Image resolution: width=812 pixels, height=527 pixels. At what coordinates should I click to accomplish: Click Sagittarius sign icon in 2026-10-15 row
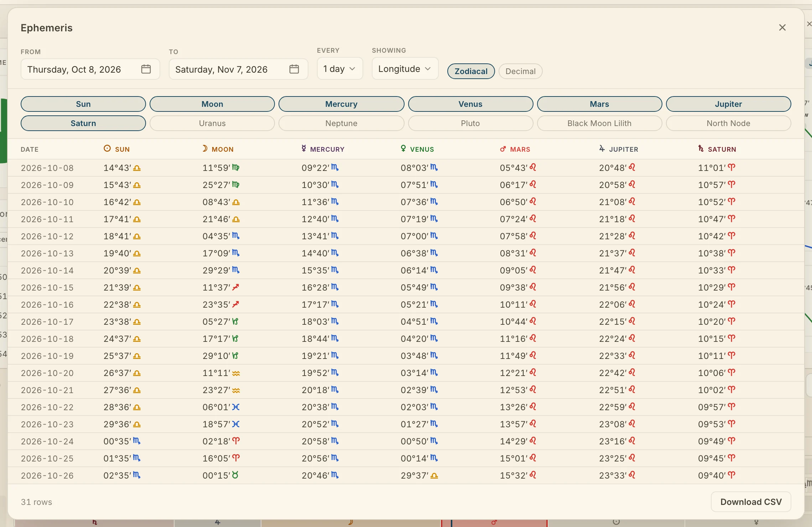(235, 287)
